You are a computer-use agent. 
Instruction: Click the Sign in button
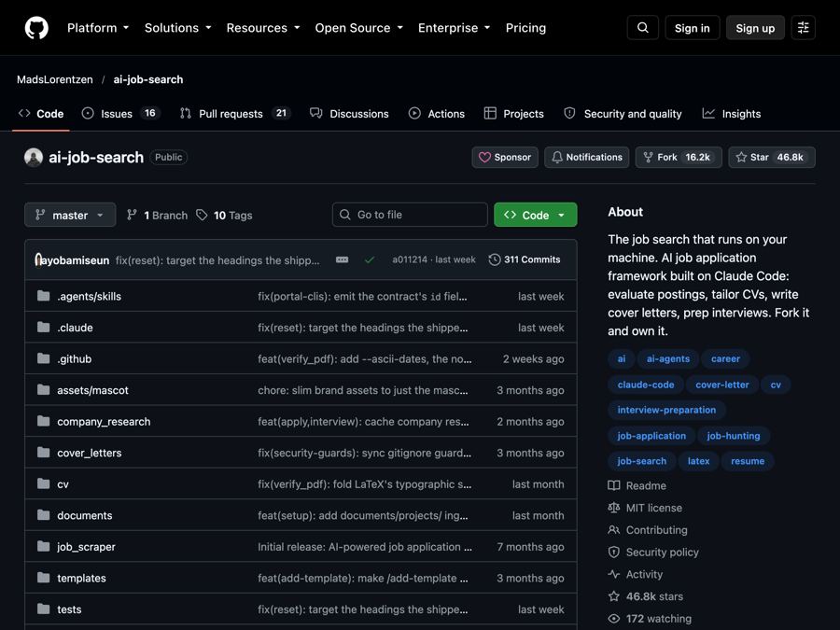tap(693, 28)
